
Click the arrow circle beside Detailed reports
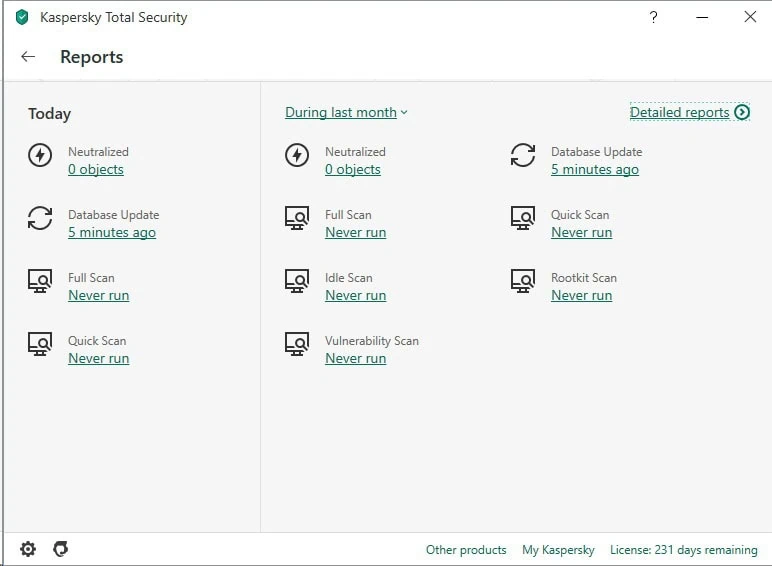point(742,112)
